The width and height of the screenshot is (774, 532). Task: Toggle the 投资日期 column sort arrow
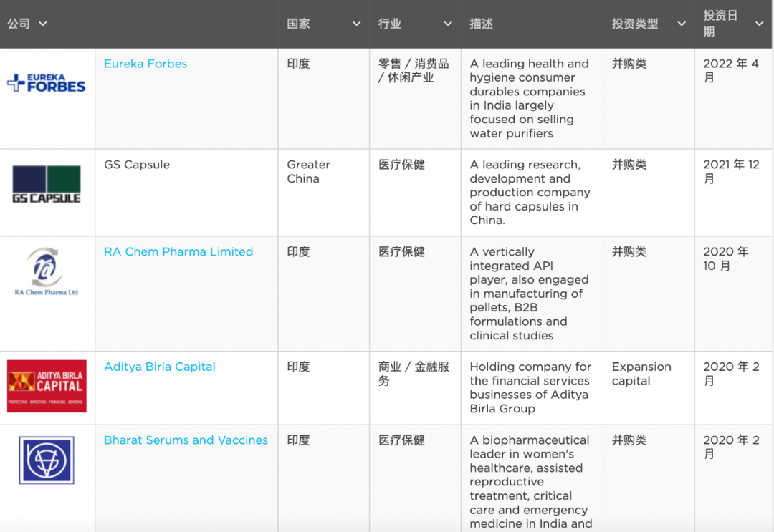point(760,24)
